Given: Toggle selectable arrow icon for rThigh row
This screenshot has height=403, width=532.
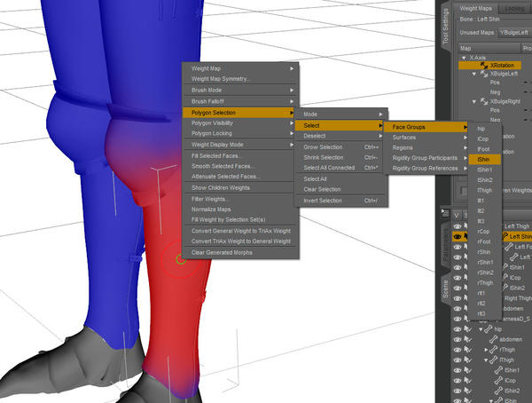Looking at the screenshot, I should click(468, 350).
